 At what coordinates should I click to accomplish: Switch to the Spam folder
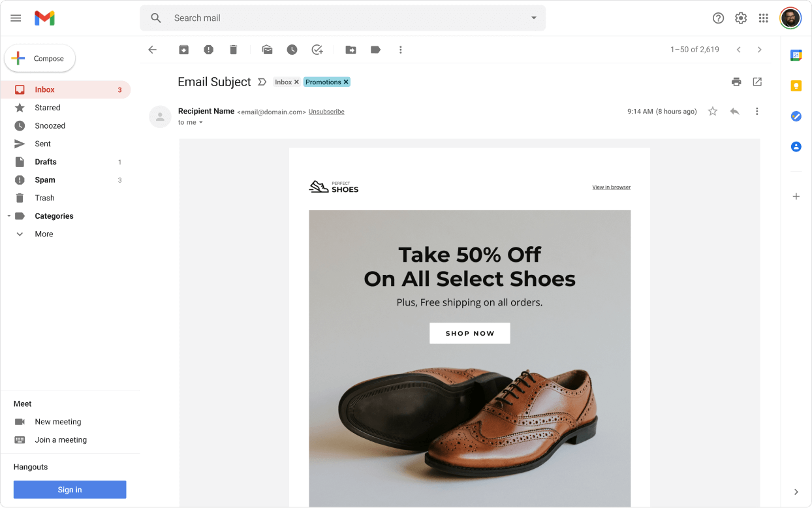pos(45,180)
